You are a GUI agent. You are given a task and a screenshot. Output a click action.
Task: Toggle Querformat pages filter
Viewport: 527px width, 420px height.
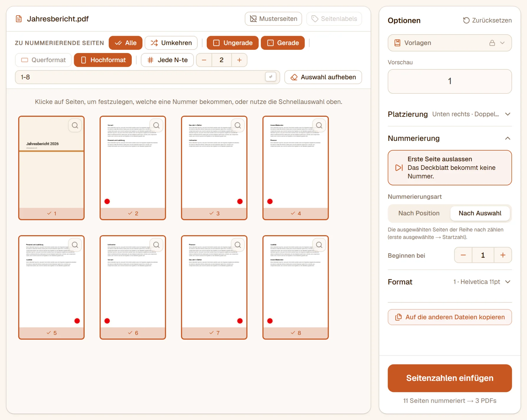point(43,60)
